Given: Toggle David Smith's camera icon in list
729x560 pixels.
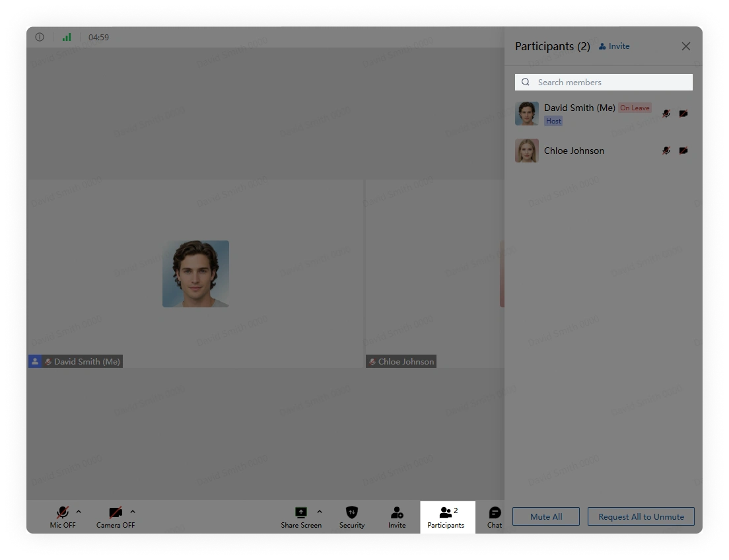Looking at the screenshot, I should pyautogui.click(x=683, y=114).
